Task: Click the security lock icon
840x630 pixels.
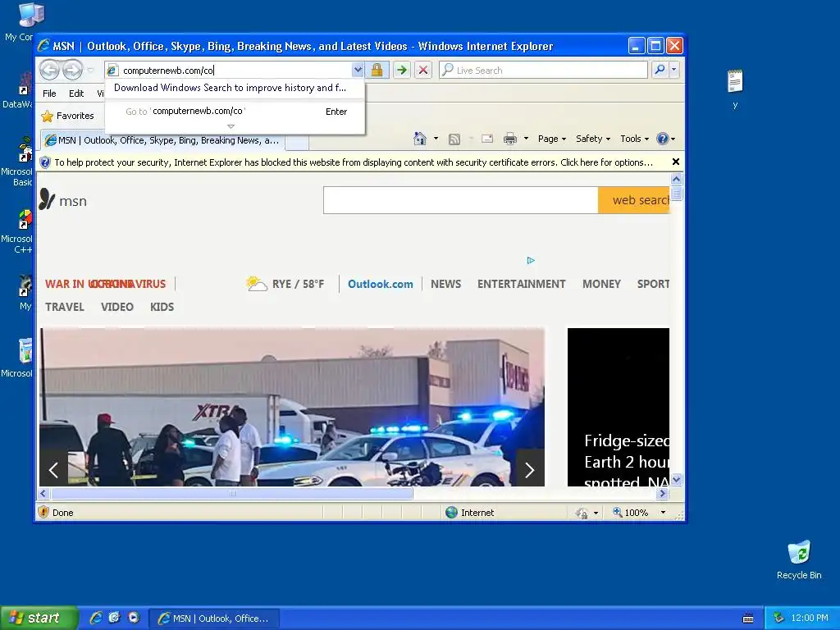Action: (x=377, y=71)
